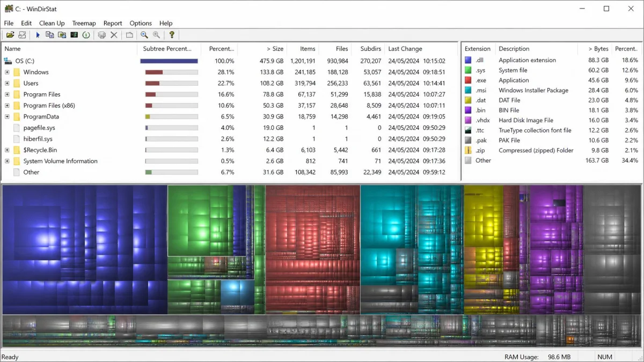
Task: Click the OS (C:) drive icon
Action: pos(8,61)
